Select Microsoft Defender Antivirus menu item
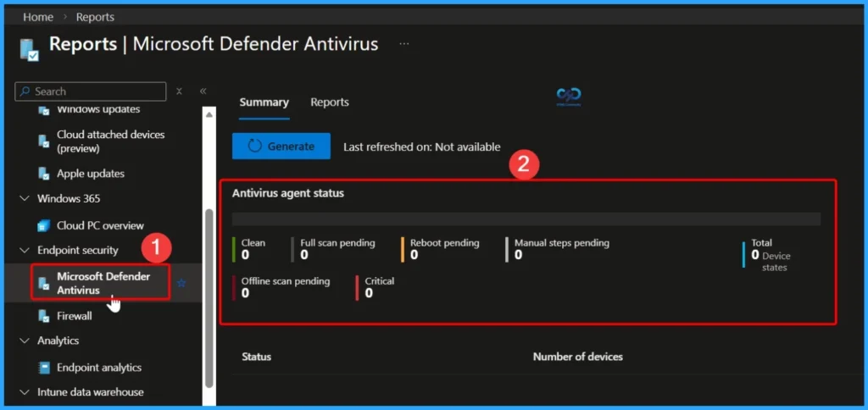This screenshot has height=410, width=868. [103, 283]
